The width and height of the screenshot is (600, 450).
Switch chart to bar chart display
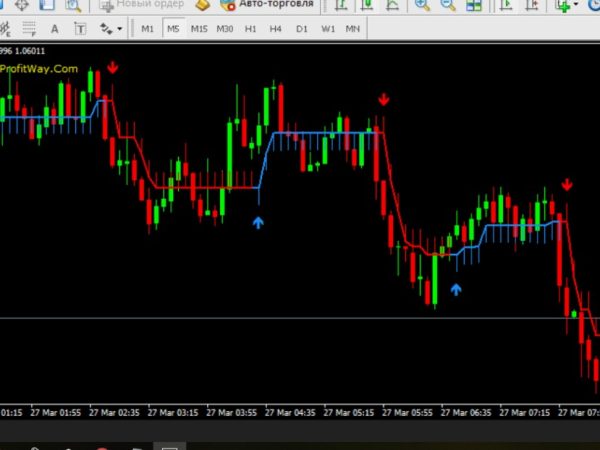342,5
